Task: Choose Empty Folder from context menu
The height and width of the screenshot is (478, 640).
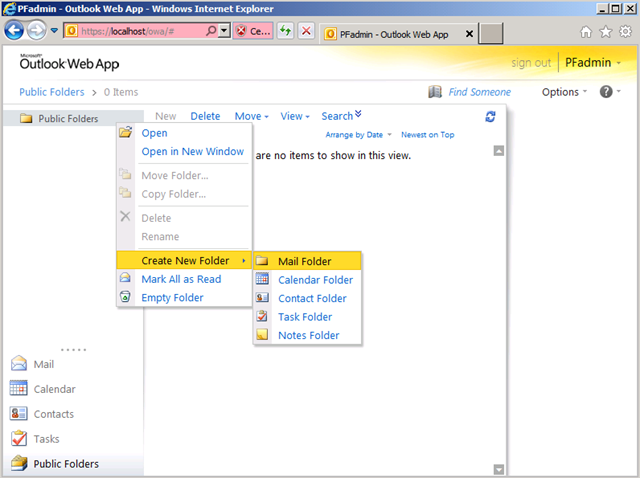Action: point(184,298)
